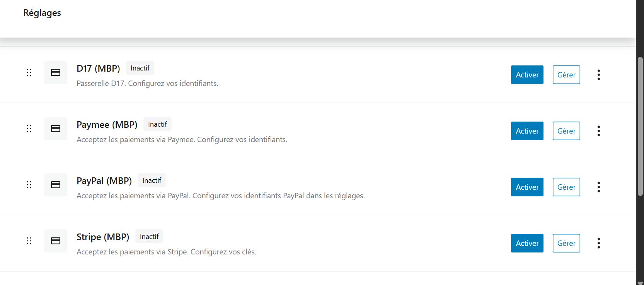The image size is (644, 285).
Task: Click the Paymee credit card icon
Action: 56,129
